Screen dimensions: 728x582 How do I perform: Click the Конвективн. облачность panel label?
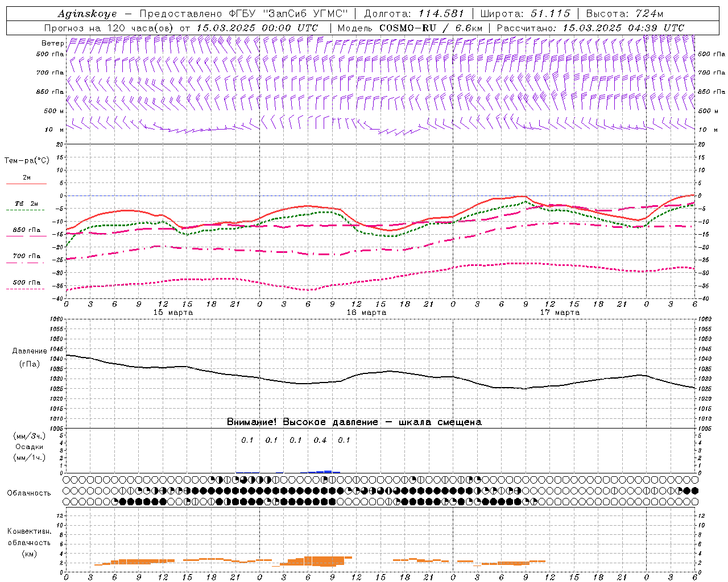click(29, 537)
